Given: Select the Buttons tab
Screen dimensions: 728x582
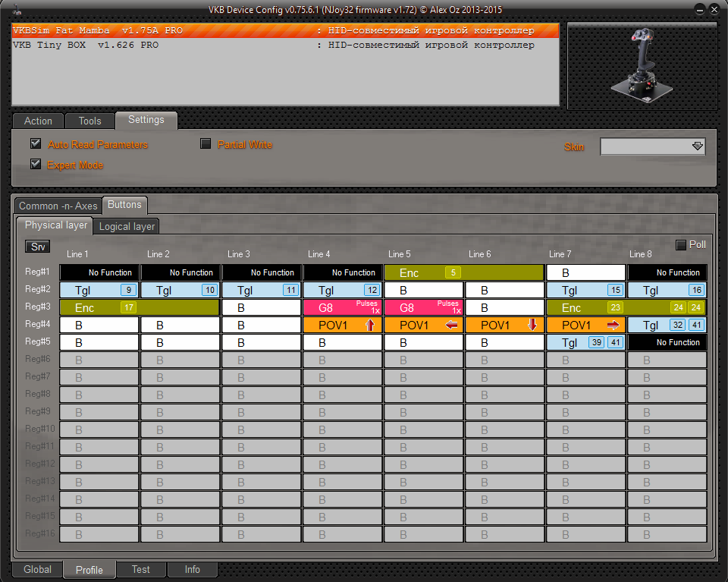Looking at the screenshot, I should click(124, 205).
